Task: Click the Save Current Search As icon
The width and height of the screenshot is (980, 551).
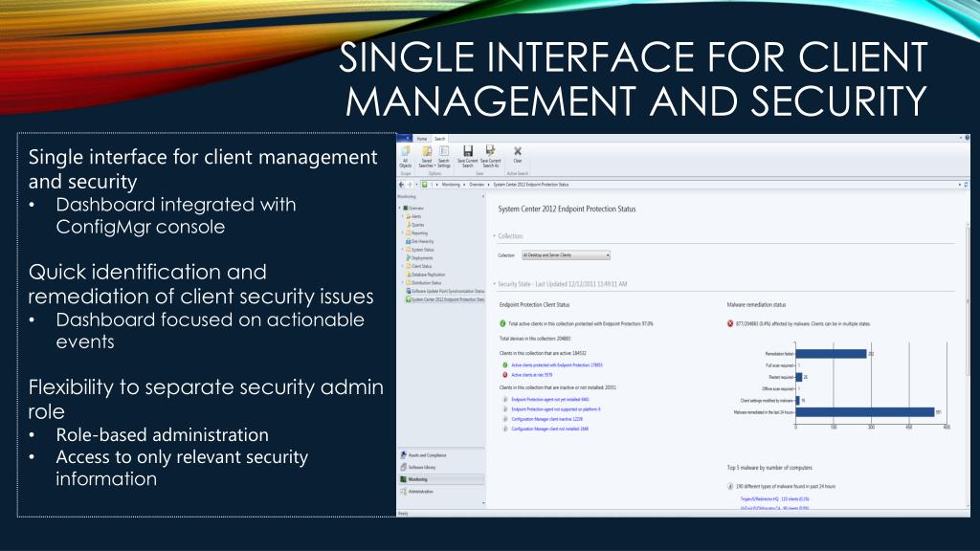Action: tap(491, 150)
